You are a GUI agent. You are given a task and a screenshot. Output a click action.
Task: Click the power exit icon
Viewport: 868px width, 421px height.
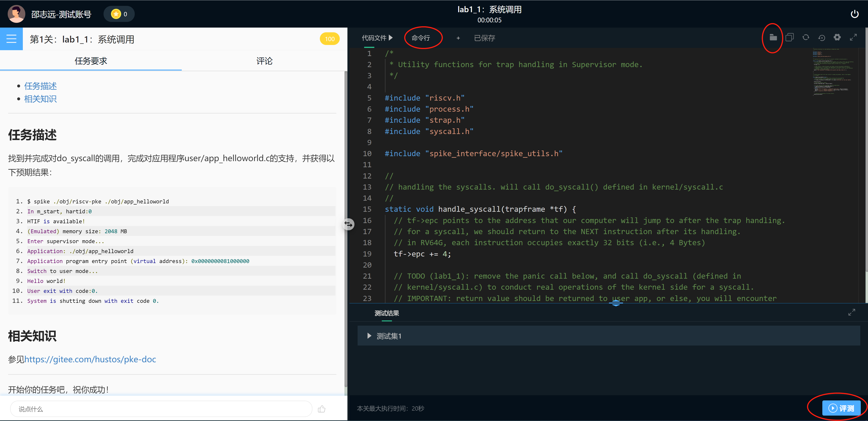[x=854, y=14]
